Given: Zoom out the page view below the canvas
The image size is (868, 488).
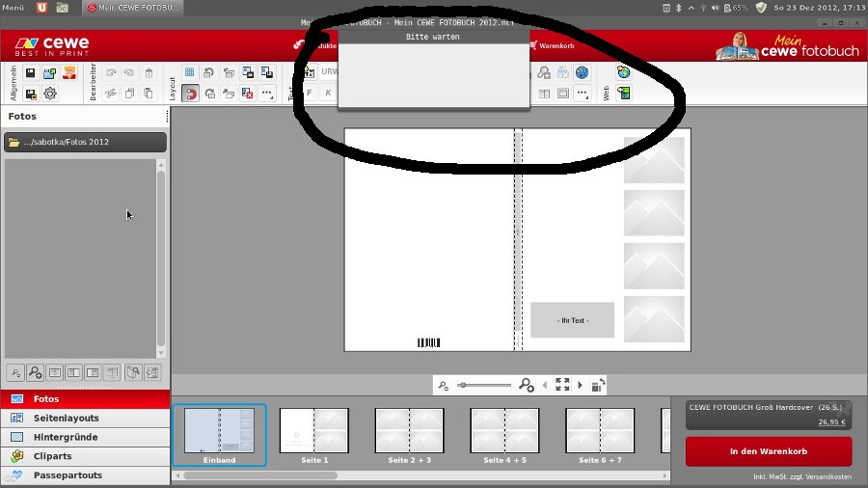Looking at the screenshot, I should pyautogui.click(x=444, y=385).
